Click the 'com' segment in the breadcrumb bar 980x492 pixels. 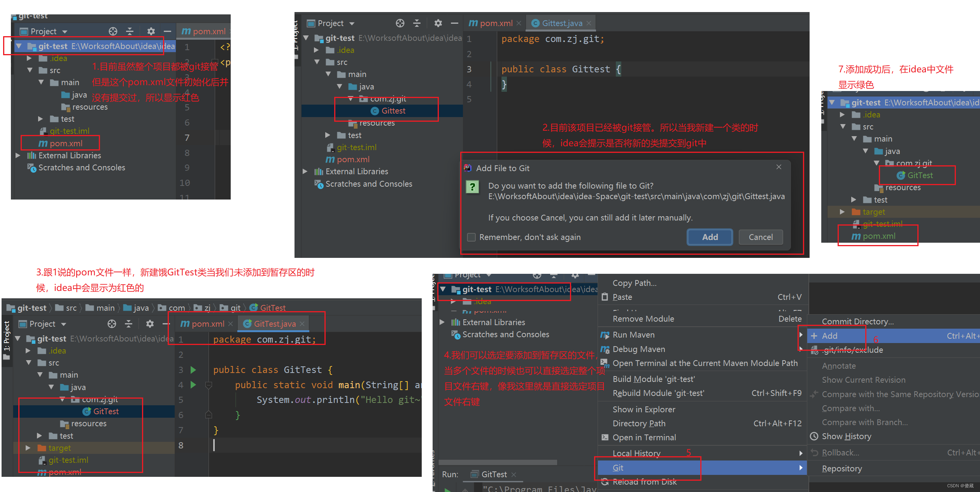click(x=172, y=308)
